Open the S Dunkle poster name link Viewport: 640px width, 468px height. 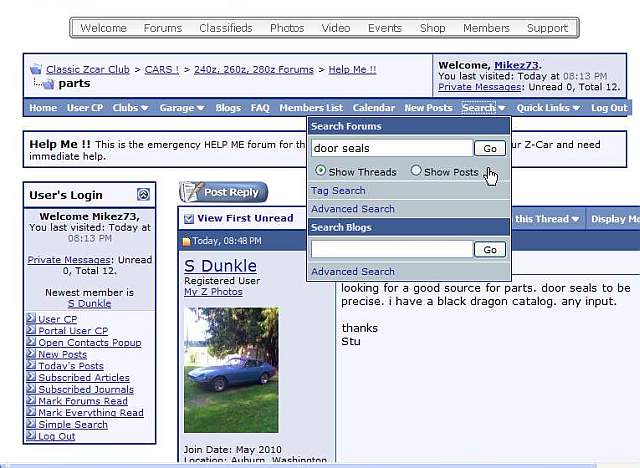[220, 266]
